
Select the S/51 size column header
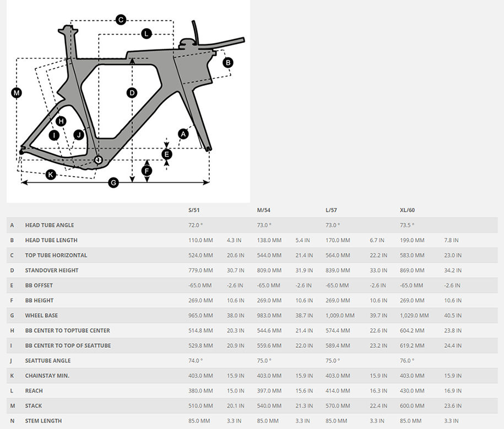pos(194,210)
